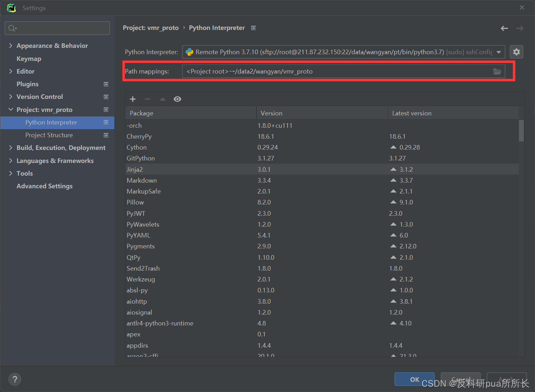Sort by Latest version column header
Viewport: 535px width, 392px height.
tap(453, 113)
